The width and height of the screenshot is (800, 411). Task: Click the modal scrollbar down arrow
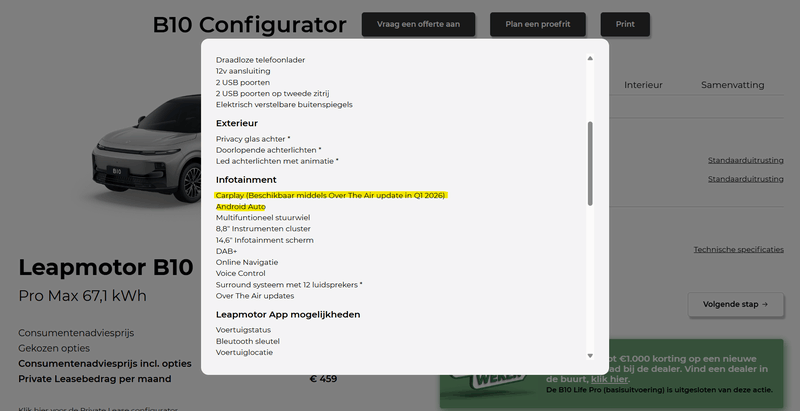pos(590,356)
